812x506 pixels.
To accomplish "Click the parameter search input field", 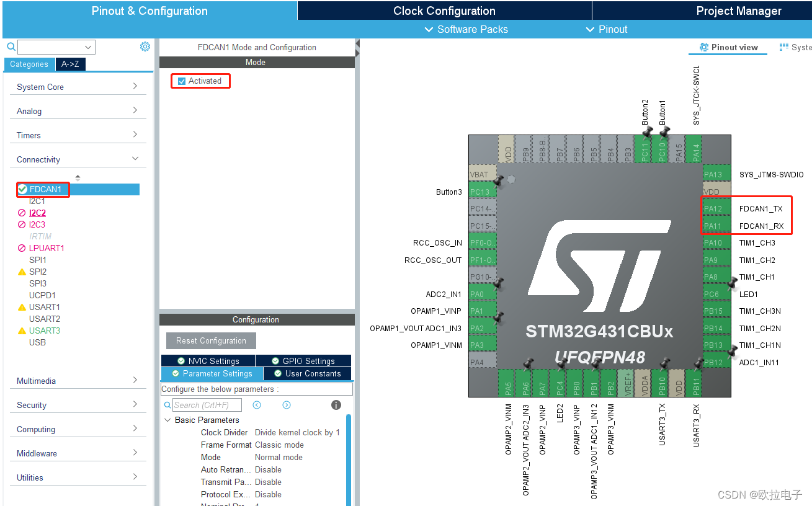I will point(208,404).
